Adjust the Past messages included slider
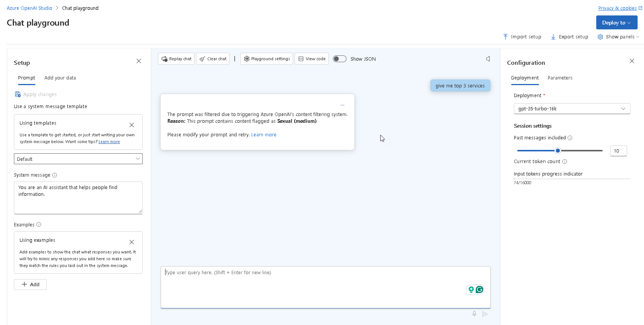Viewport: 644px width, 325px height. click(x=558, y=151)
